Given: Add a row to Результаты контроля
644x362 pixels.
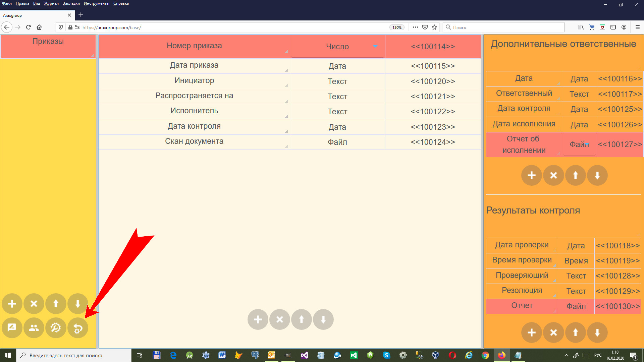Looking at the screenshot, I should pos(531,333).
